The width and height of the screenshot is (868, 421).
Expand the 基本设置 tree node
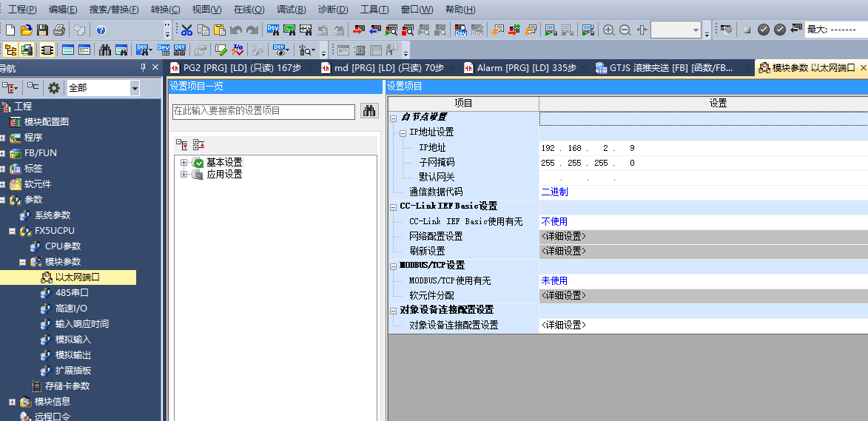184,162
